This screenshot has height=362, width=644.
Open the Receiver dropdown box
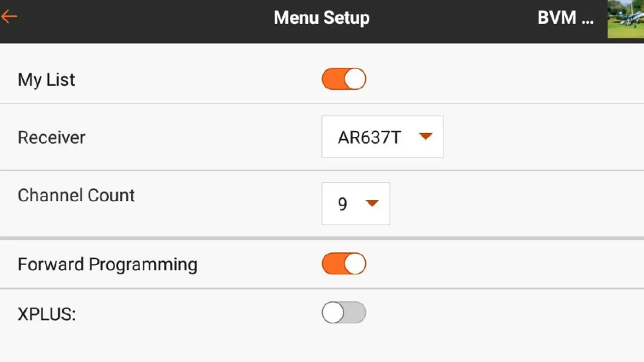coord(382,137)
